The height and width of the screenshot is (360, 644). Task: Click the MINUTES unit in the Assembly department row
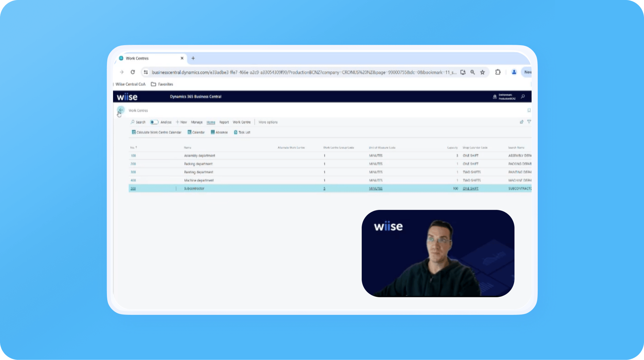pos(376,156)
